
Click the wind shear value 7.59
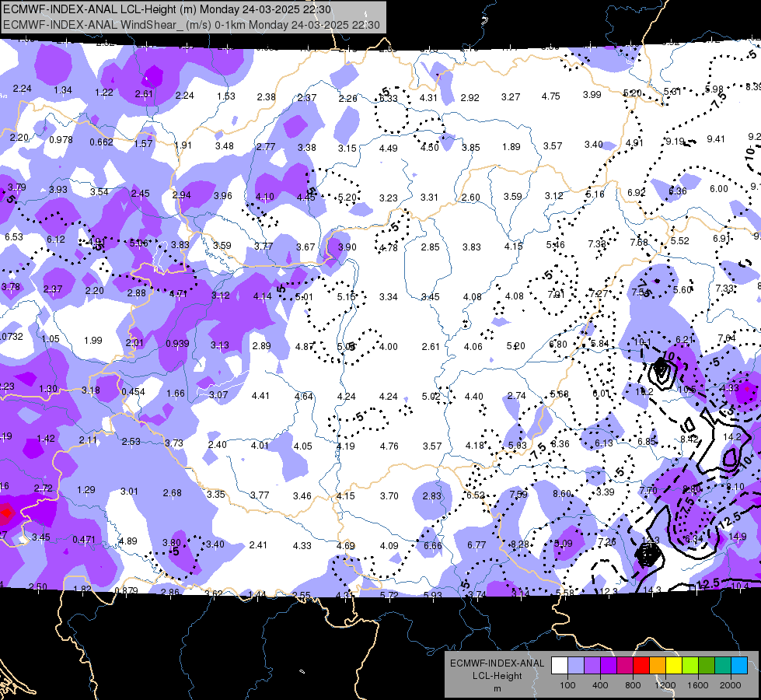pyautogui.click(x=518, y=494)
